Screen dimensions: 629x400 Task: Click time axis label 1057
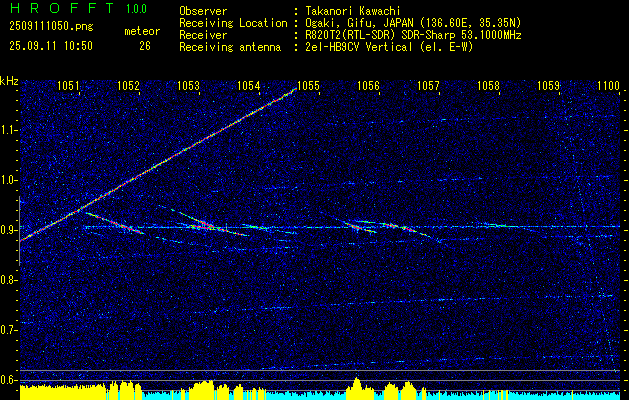coord(428,85)
